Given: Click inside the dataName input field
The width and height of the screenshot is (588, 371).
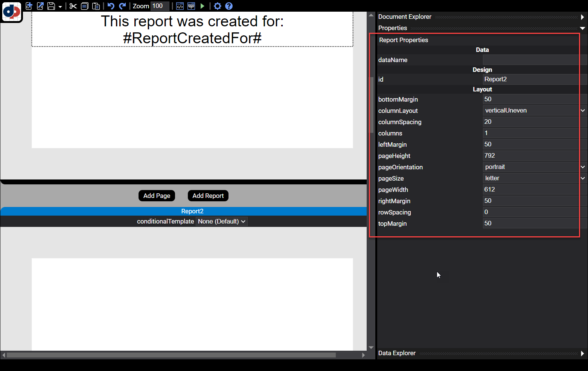Looking at the screenshot, I should coord(531,59).
